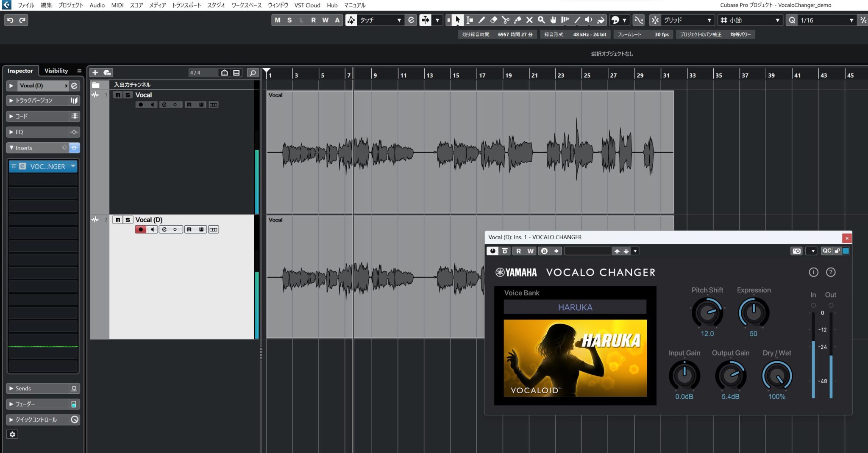Image resolution: width=868 pixels, height=453 pixels.
Task: Disable record enable on Vocal (D) track
Action: pyautogui.click(x=141, y=229)
